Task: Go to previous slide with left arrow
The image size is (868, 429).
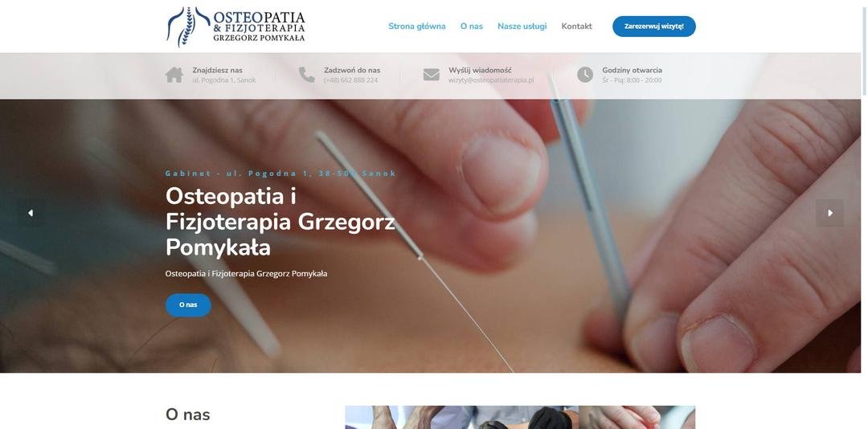Action: pos(31,213)
